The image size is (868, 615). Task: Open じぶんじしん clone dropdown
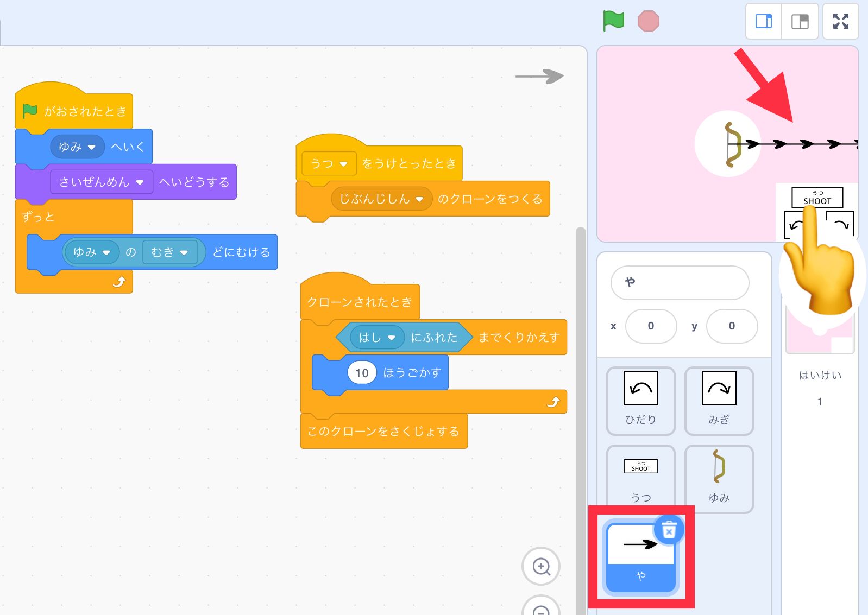pyautogui.click(x=381, y=199)
